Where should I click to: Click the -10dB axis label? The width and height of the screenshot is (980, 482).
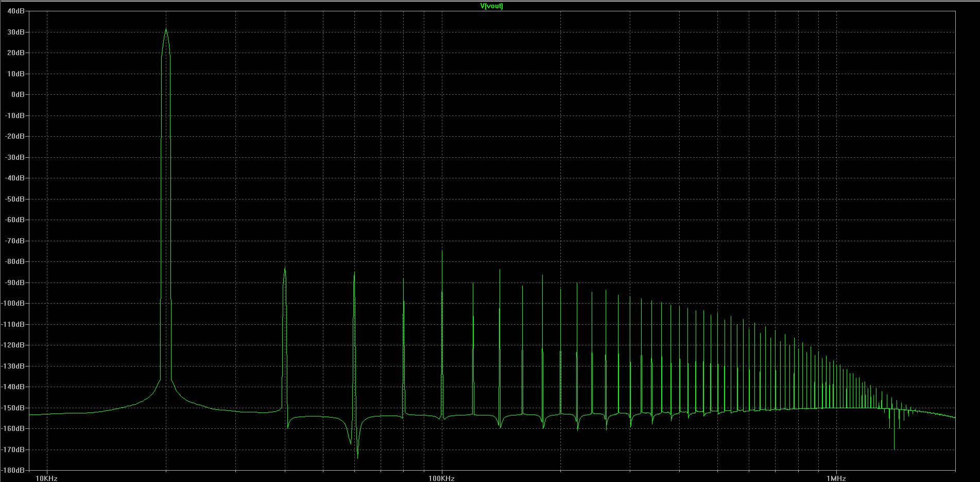click(x=15, y=115)
